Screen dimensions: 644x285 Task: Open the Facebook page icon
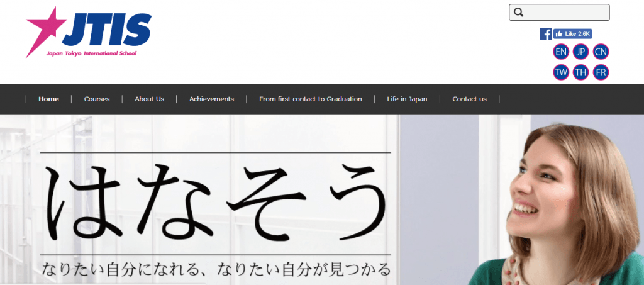click(x=545, y=34)
